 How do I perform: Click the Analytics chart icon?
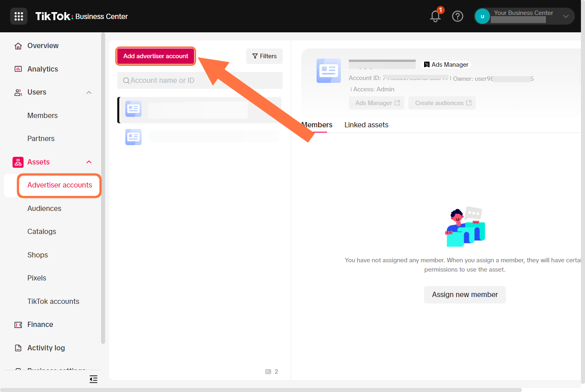click(x=18, y=69)
